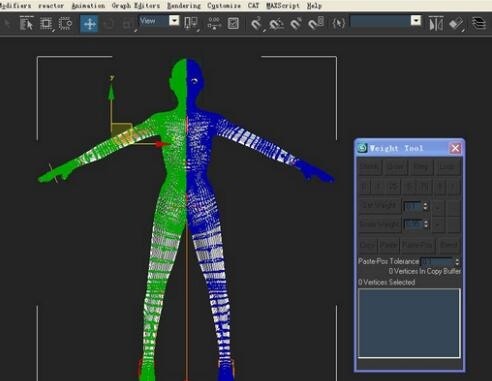Click the checklist toolbar icon before snaps

coord(233,24)
